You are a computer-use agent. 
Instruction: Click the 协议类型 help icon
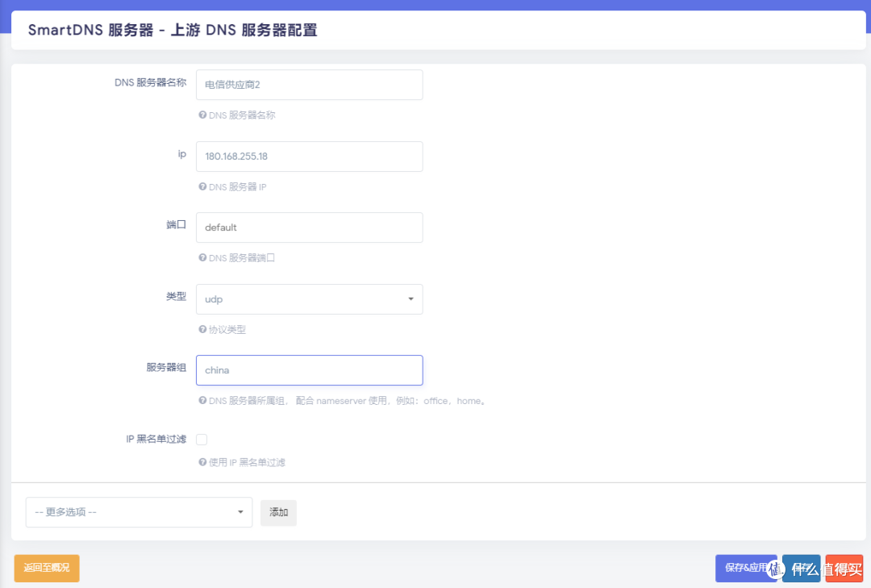[x=202, y=329]
